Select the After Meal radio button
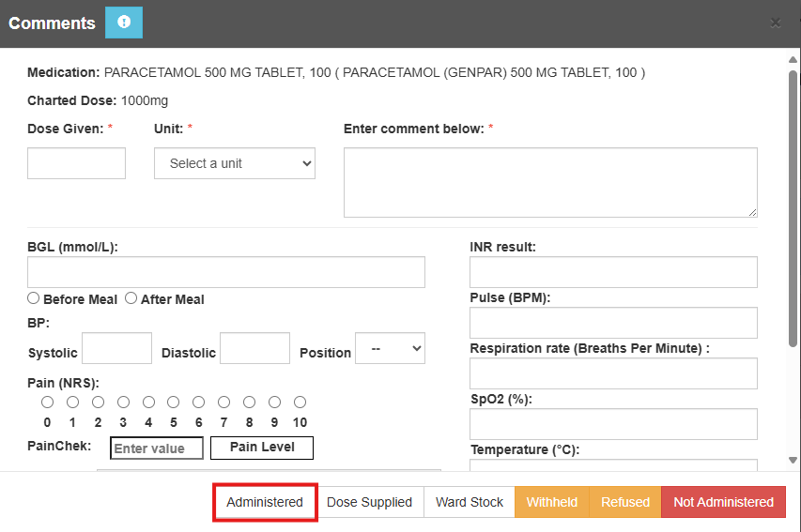 pyautogui.click(x=131, y=298)
